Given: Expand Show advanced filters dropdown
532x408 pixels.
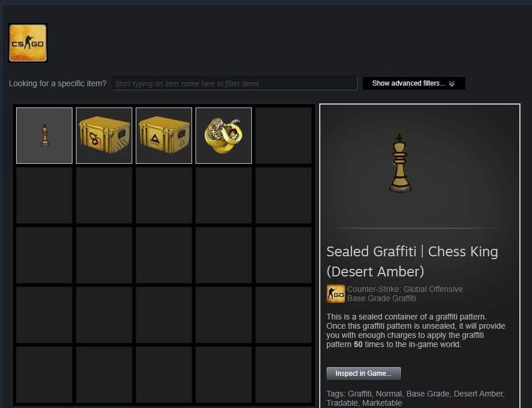Looking at the screenshot, I should click(414, 83).
